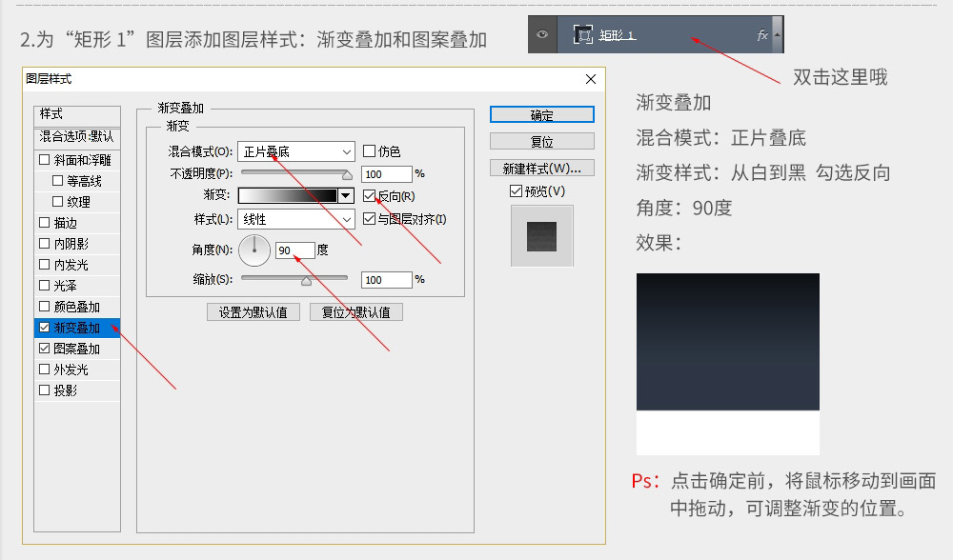The width and height of the screenshot is (953, 560).
Task: Toggle the 预览 checkbox
Action: pos(516,191)
